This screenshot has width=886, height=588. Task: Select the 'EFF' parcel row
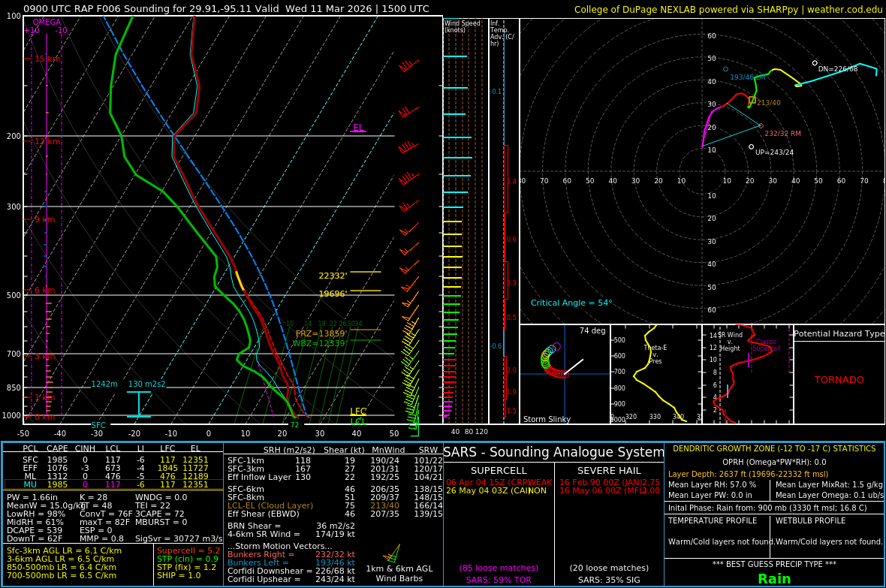click(x=113, y=468)
